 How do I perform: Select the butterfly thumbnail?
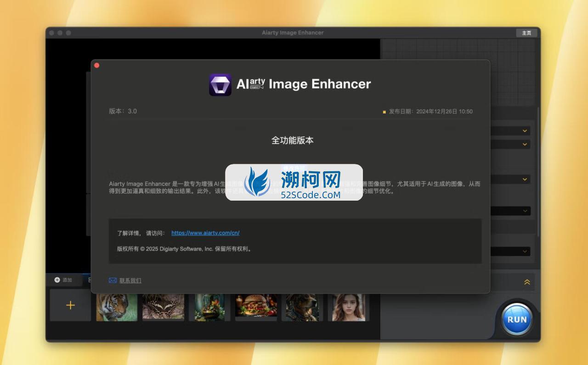(x=163, y=307)
